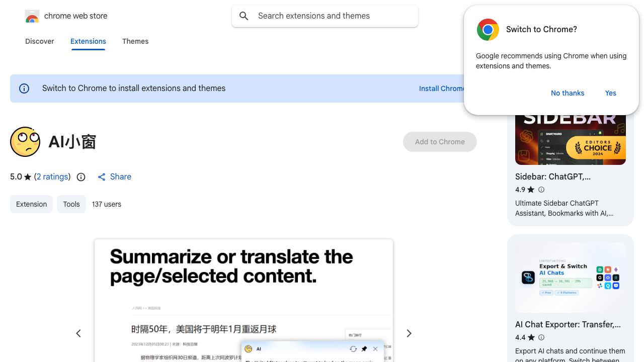Focus the Search extensions and themes field
The height and width of the screenshot is (362, 644).
click(x=325, y=16)
